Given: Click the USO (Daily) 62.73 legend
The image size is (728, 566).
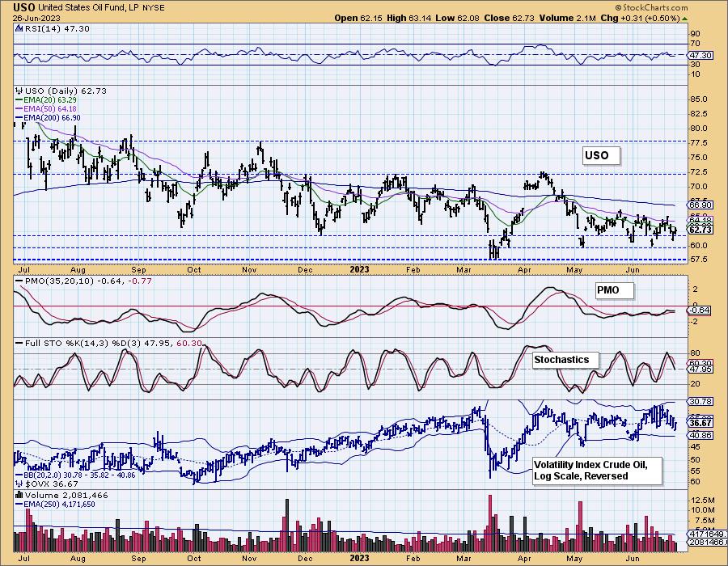Looking at the screenshot, I should coord(66,91).
